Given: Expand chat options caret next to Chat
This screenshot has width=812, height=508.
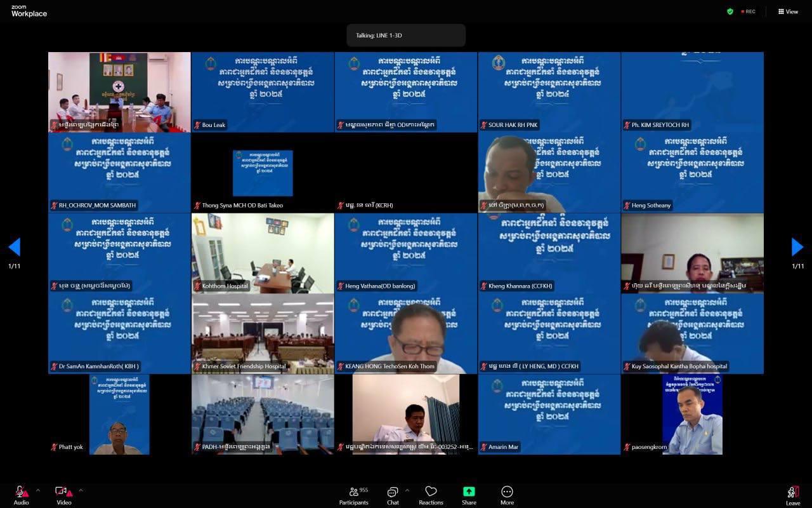Looking at the screenshot, I should (407, 490).
